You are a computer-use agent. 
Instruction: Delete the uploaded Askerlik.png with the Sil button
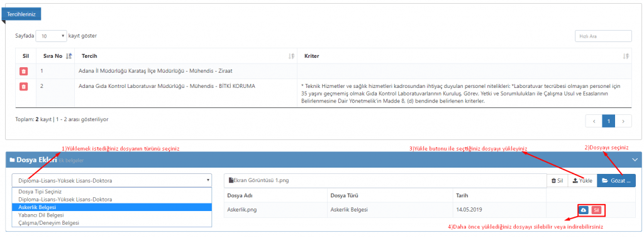point(597,210)
